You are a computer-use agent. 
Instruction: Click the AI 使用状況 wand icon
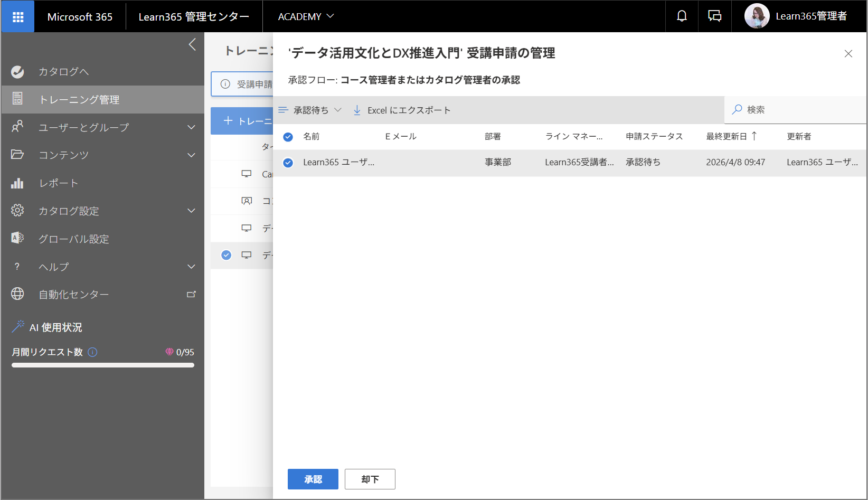coord(18,326)
